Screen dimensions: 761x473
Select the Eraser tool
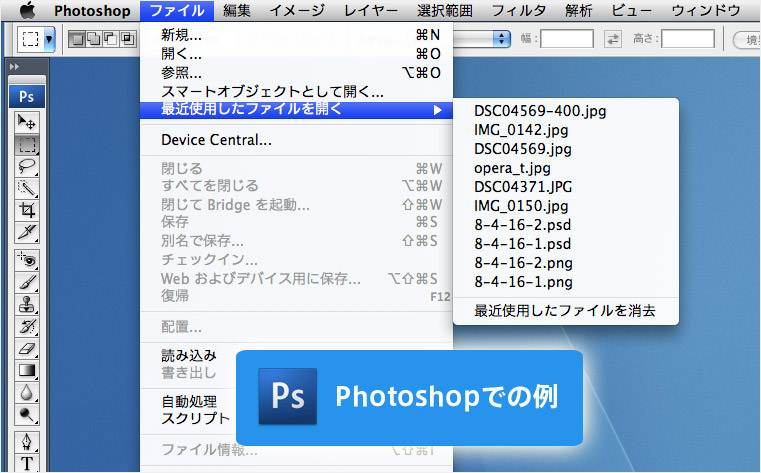[27, 348]
